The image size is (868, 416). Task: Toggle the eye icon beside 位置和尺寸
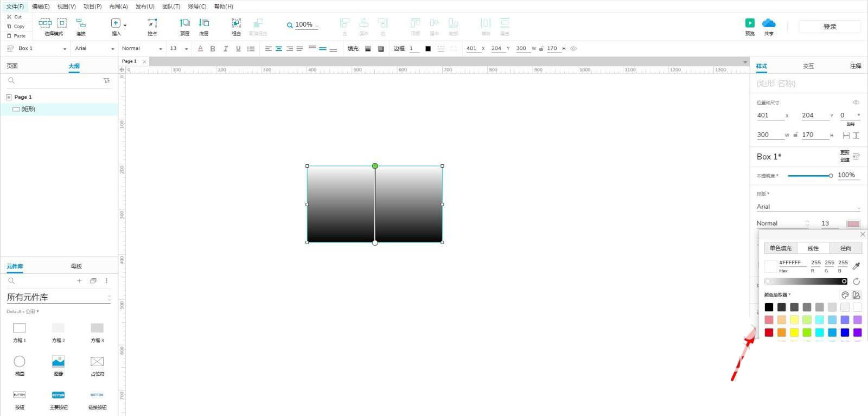point(856,103)
